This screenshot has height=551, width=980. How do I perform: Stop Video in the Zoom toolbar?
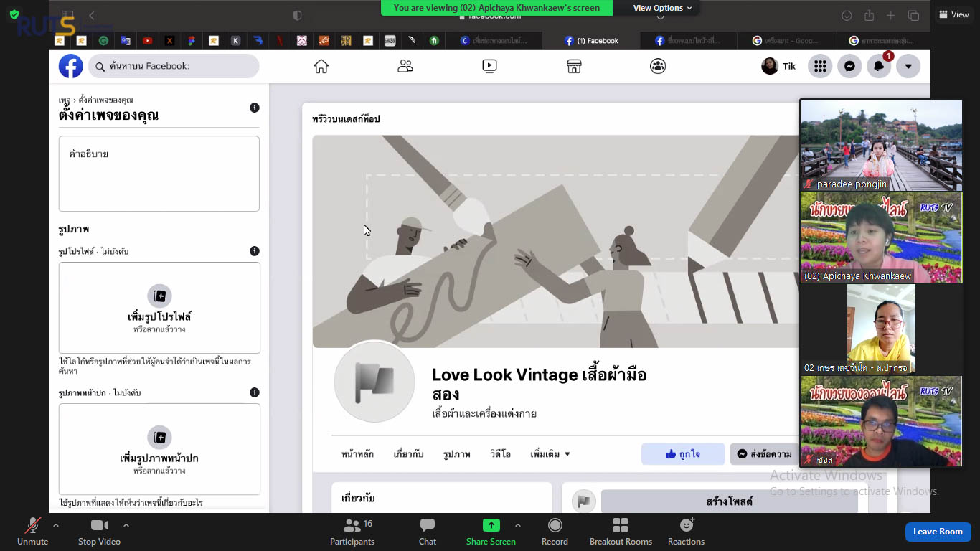point(99,532)
